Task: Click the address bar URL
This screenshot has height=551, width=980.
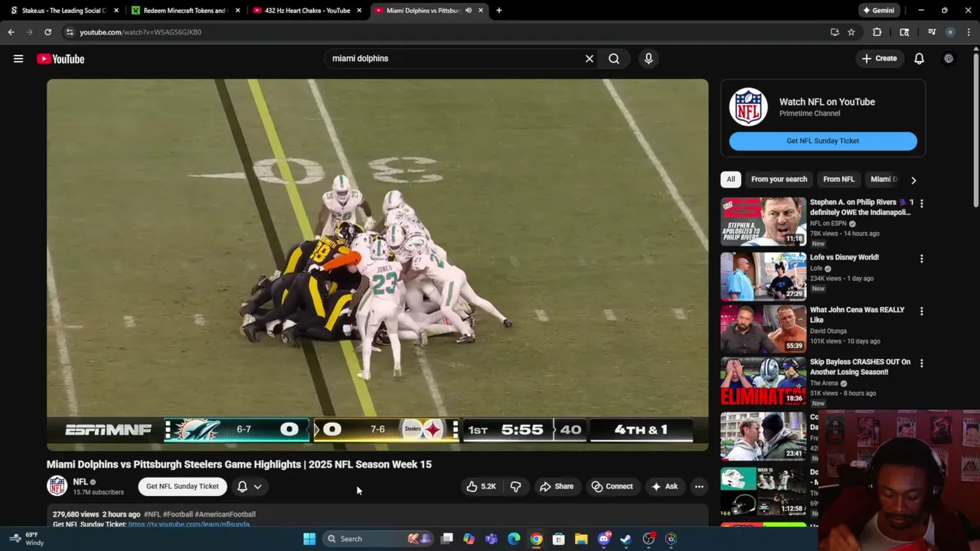Action: pyautogui.click(x=141, y=32)
